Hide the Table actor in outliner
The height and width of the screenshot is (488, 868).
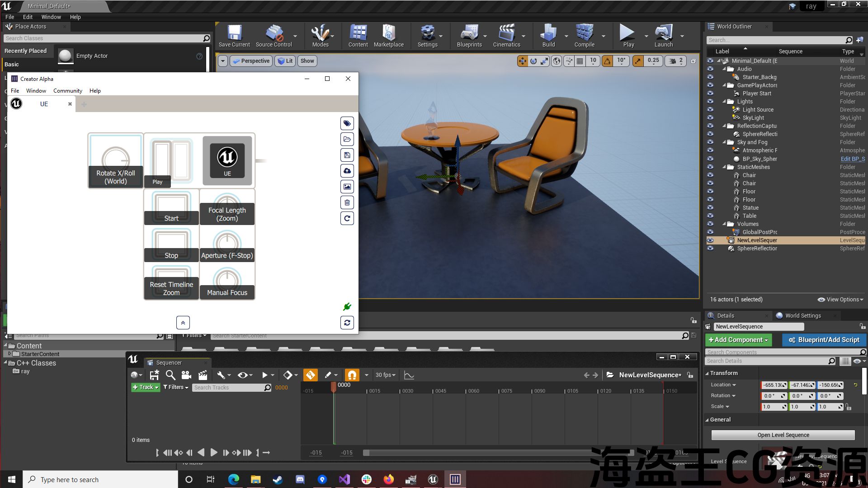(x=710, y=216)
